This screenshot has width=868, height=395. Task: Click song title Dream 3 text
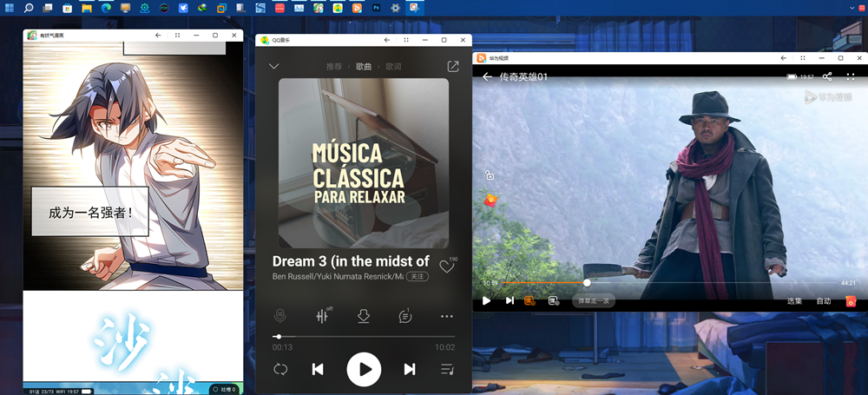click(x=351, y=261)
